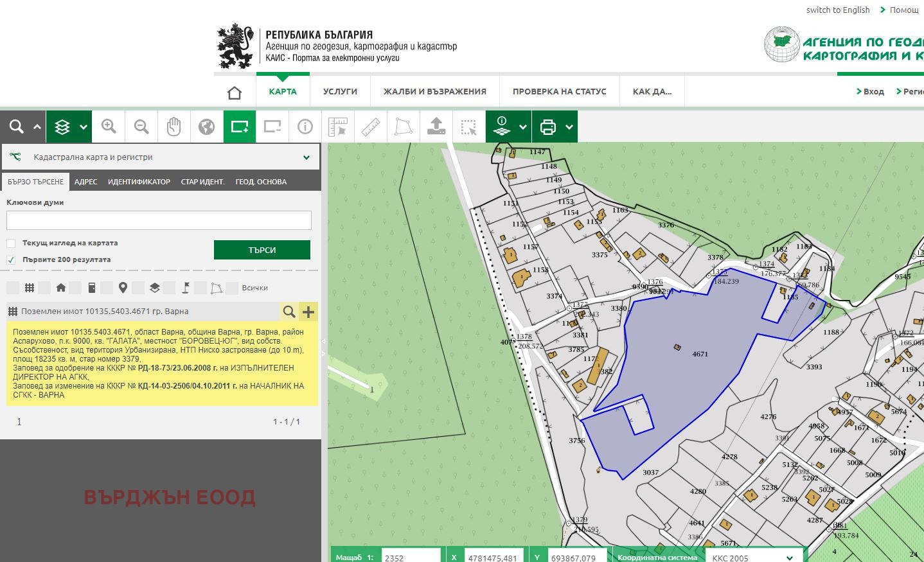Screen dimensions: 924x562
Task: Click 'switch to English' link
Action: point(837,10)
